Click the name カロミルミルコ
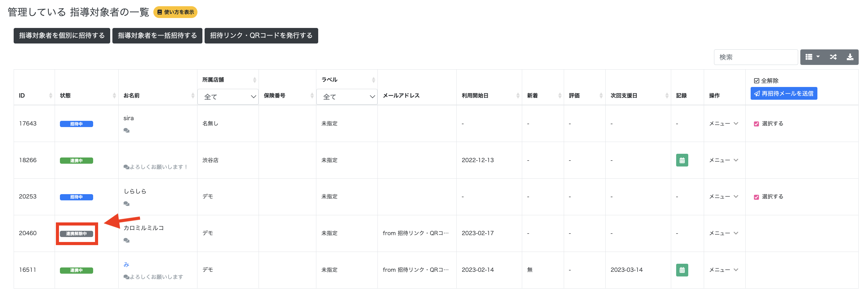This screenshot has height=292, width=868. click(x=143, y=228)
